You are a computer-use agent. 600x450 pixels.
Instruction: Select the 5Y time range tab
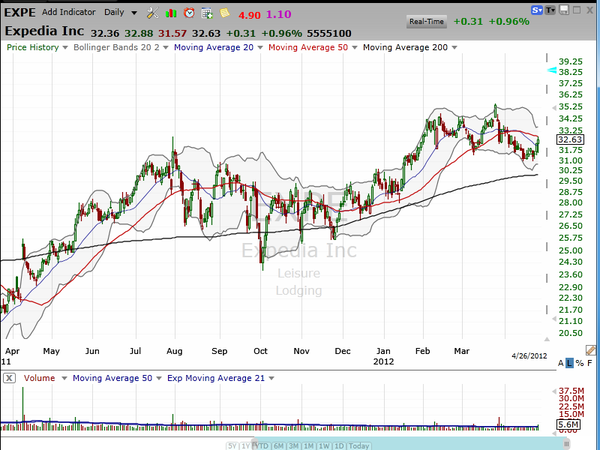tap(232, 446)
